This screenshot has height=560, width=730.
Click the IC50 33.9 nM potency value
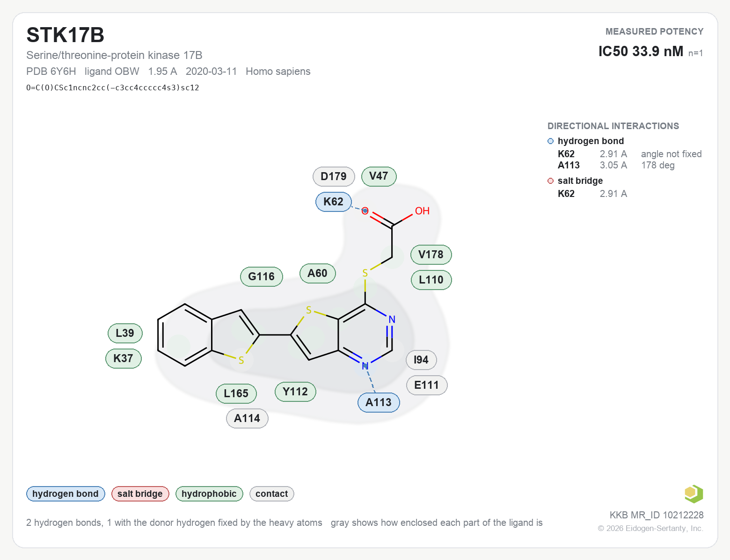641,51
